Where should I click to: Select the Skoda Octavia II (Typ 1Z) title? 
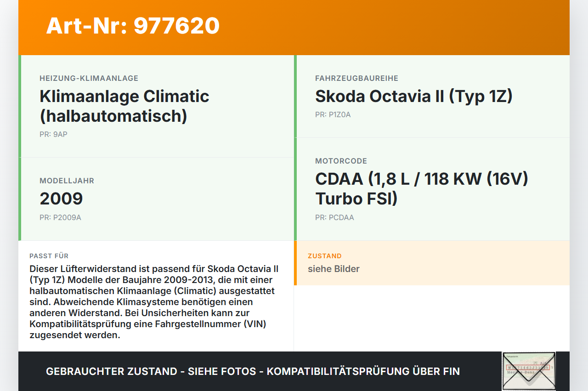click(x=413, y=96)
